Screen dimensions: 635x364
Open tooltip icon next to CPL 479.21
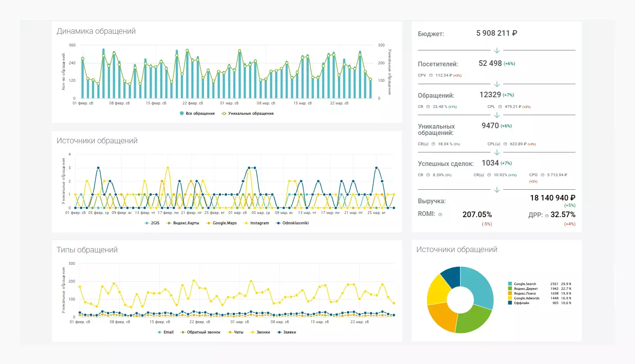coord(500,107)
